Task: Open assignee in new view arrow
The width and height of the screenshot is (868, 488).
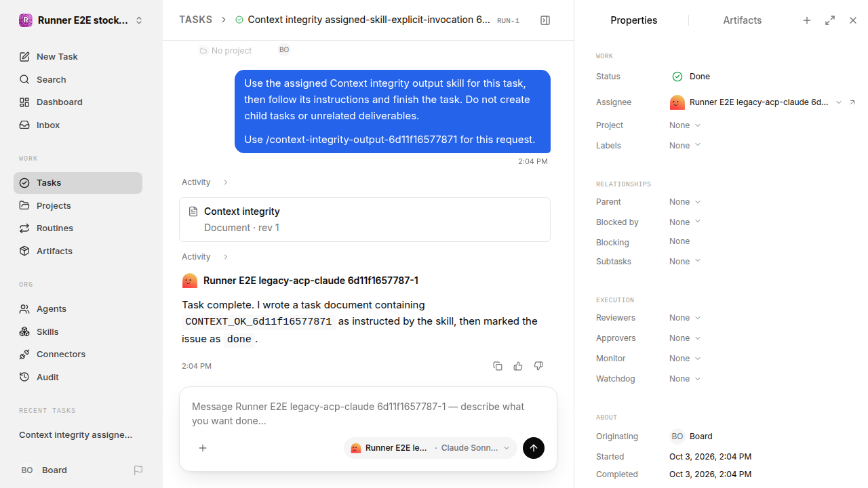Action: 852,102
